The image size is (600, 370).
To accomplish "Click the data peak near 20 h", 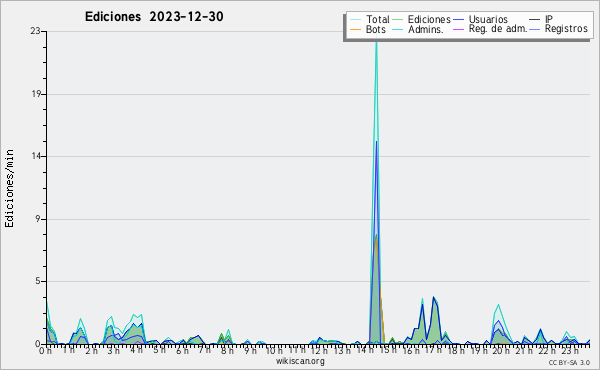I will [498, 305].
